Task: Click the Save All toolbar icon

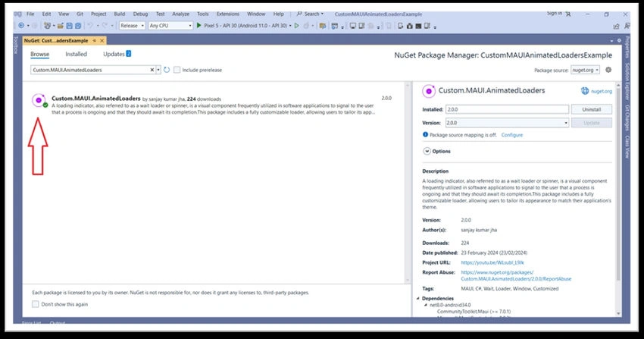Action: click(78, 26)
